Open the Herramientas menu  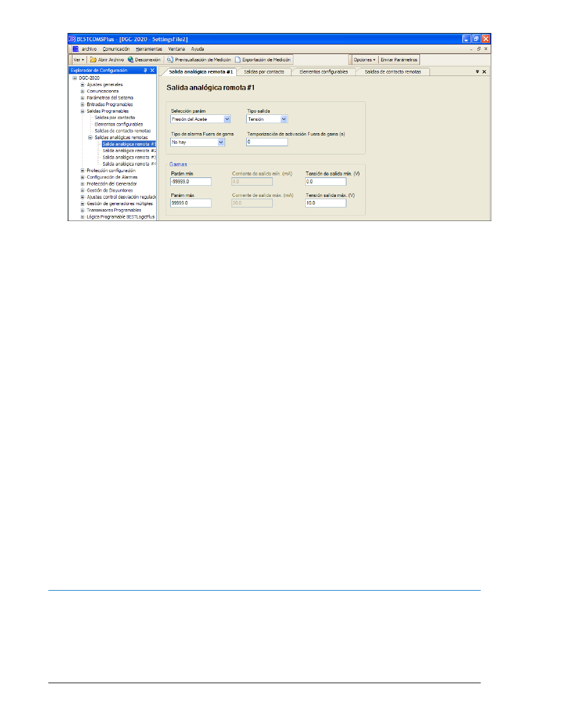(149, 49)
